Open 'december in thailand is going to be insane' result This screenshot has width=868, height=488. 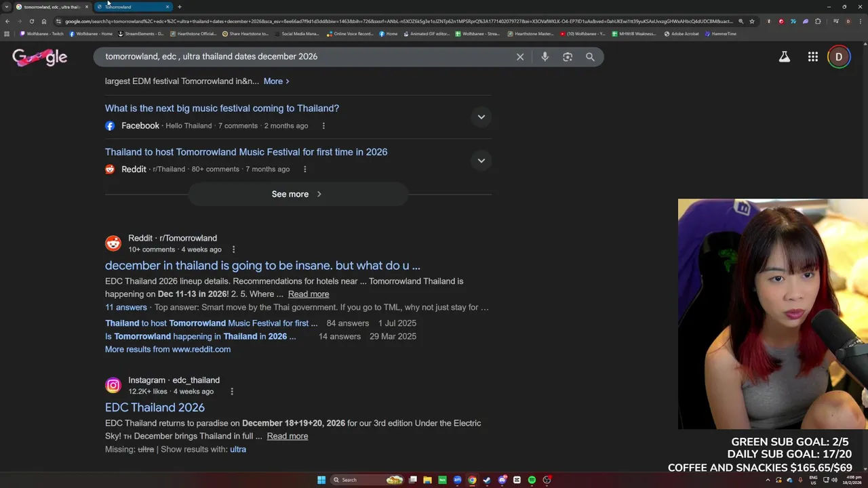[262, 266]
